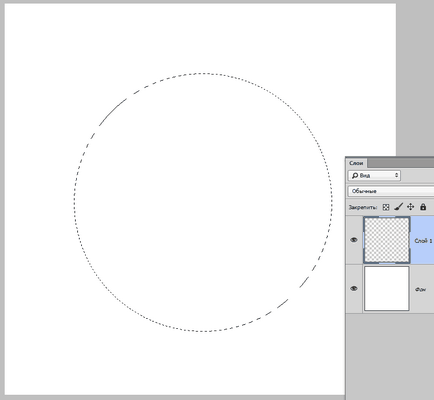Click the Фон white layer thumbnail
This screenshot has height=400, width=434.
tap(387, 288)
